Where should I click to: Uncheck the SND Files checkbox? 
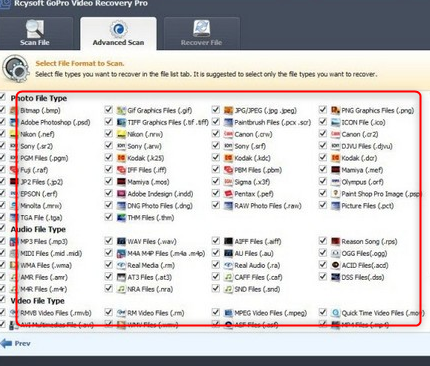(x=216, y=288)
